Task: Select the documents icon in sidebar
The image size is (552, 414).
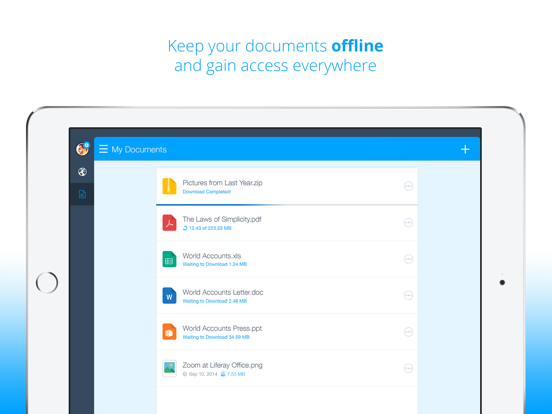Action: click(82, 194)
